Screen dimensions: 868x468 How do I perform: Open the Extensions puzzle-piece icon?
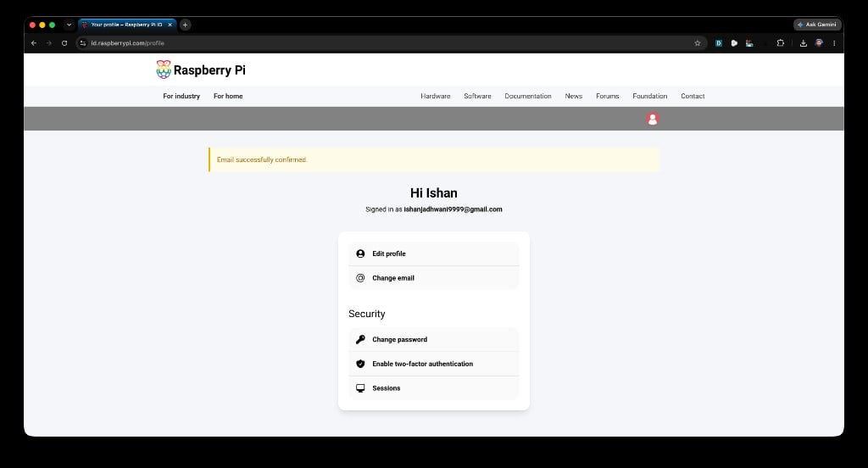click(781, 42)
